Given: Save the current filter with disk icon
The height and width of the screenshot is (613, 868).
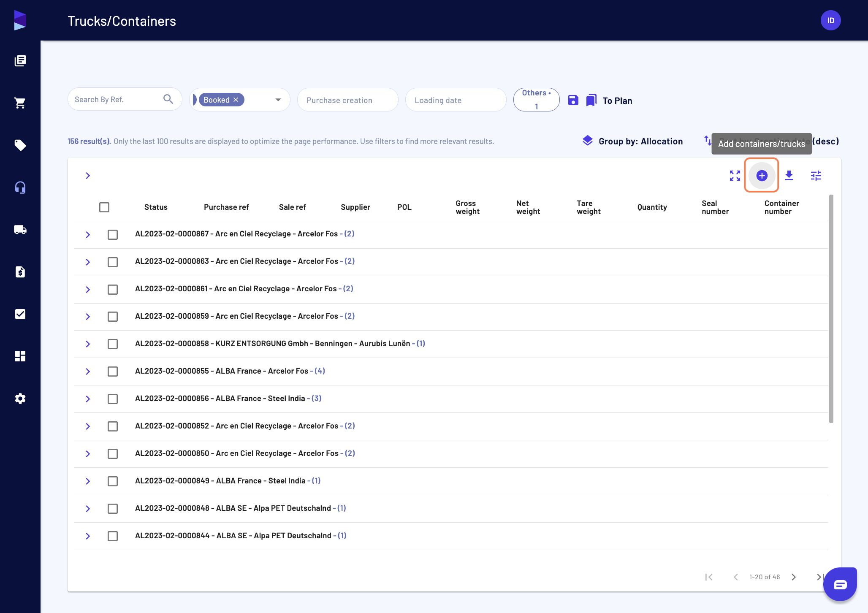Looking at the screenshot, I should click(x=573, y=100).
